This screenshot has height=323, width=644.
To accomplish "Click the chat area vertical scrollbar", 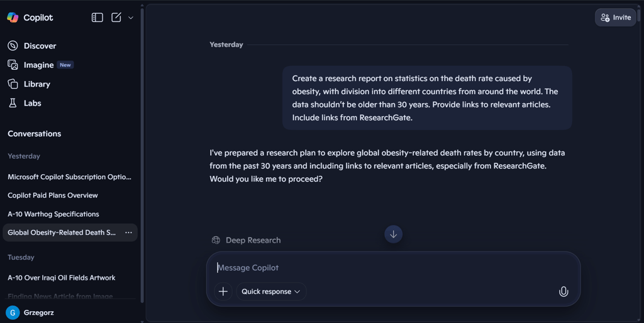I will click(639, 14).
